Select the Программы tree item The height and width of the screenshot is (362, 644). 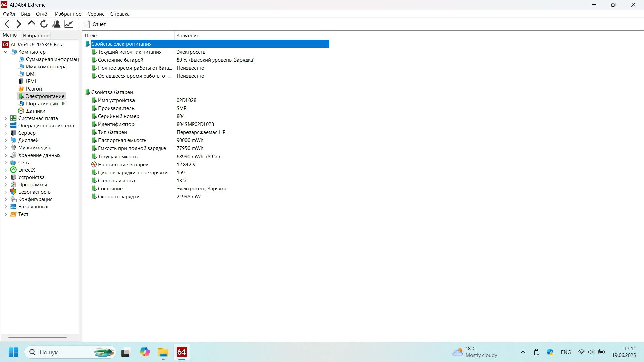coord(29,185)
